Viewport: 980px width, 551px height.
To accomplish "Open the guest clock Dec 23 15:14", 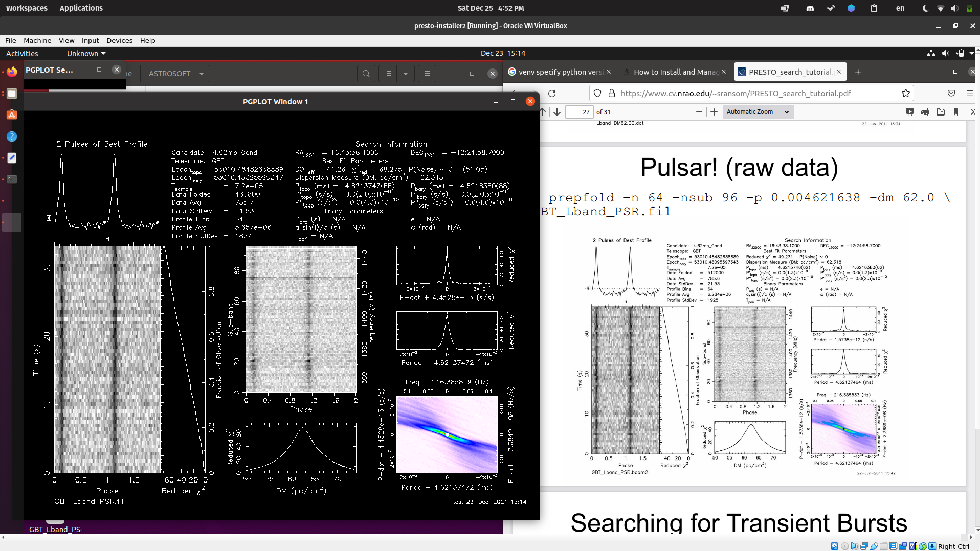I will click(503, 53).
